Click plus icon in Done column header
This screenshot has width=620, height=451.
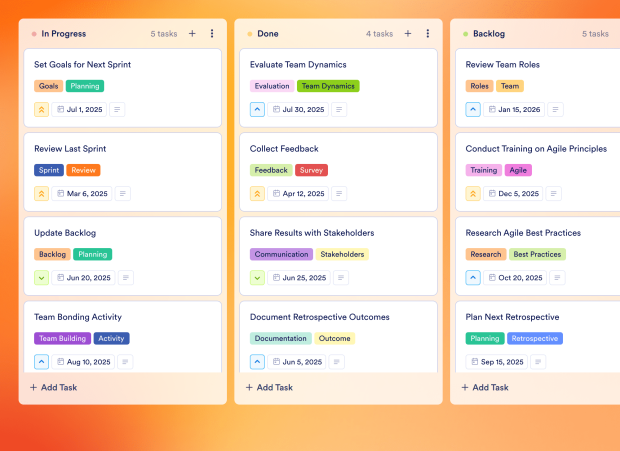coord(408,33)
